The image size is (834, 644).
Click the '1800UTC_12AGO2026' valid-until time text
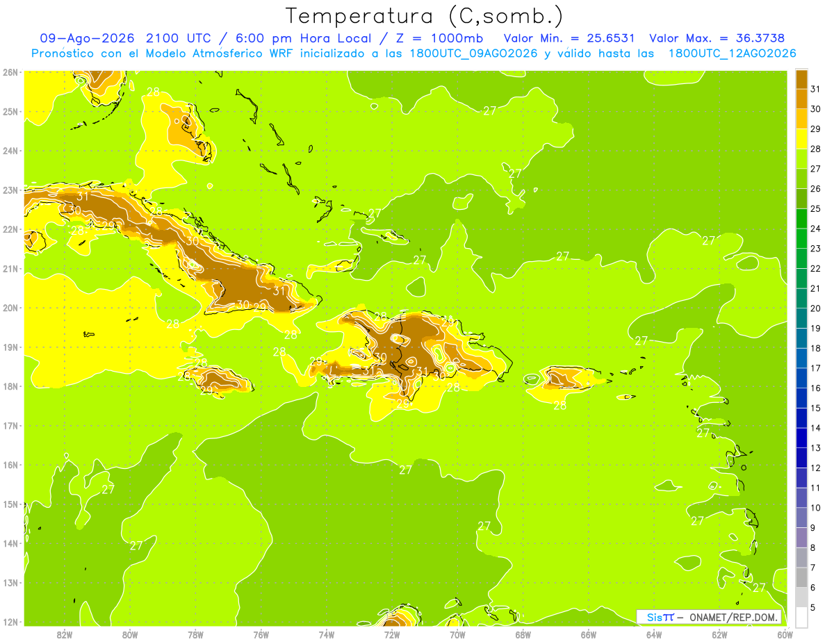(x=732, y=53)
